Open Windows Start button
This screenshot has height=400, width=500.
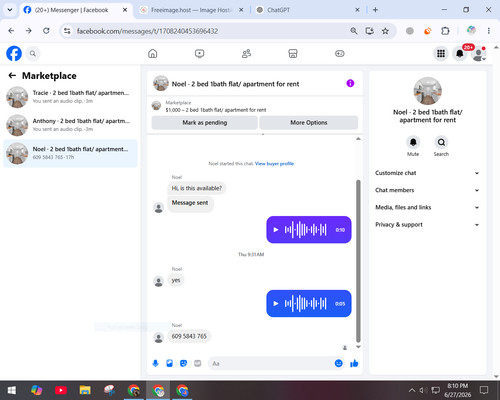coord(12,390)
